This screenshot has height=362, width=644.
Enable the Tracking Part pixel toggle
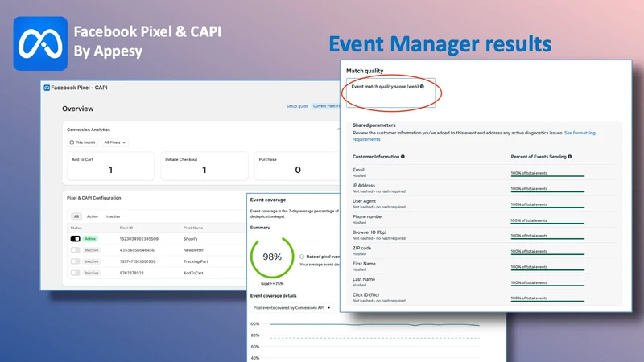tap(75, 261)
